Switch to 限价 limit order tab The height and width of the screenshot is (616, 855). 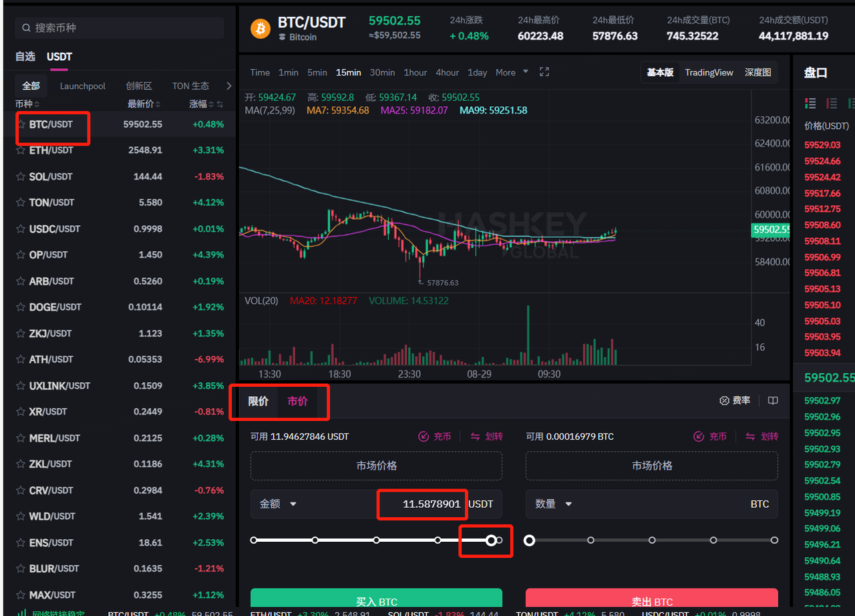click(259, 401)
